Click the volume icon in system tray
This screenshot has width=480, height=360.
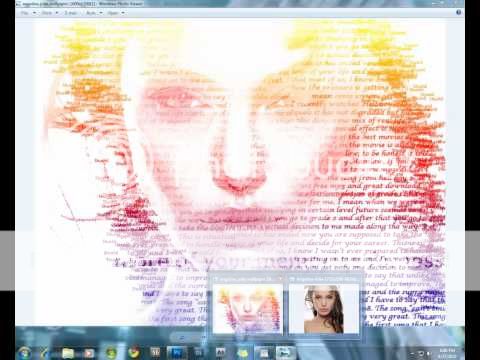click(x=429, y=353)
